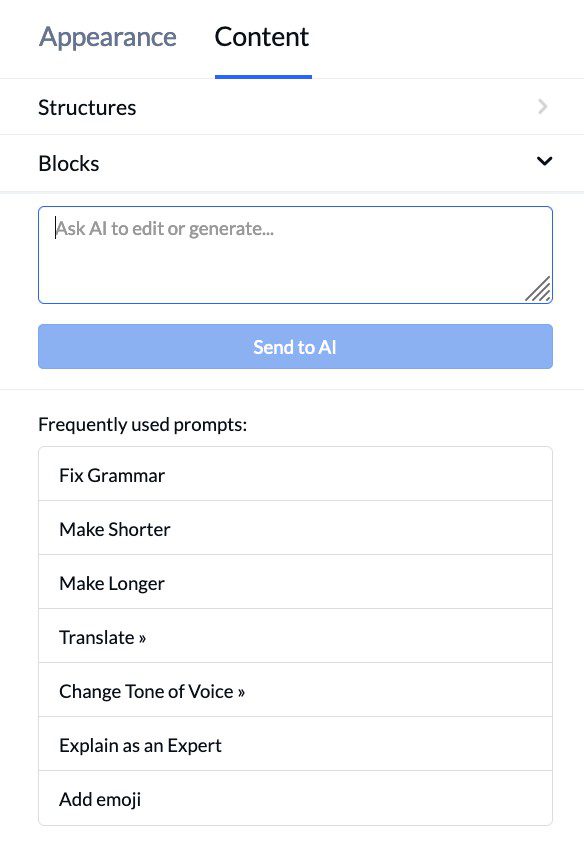Click the » icon after Change Tone of Voice
The width and height of the screenshot is (584, 841).
241,691
